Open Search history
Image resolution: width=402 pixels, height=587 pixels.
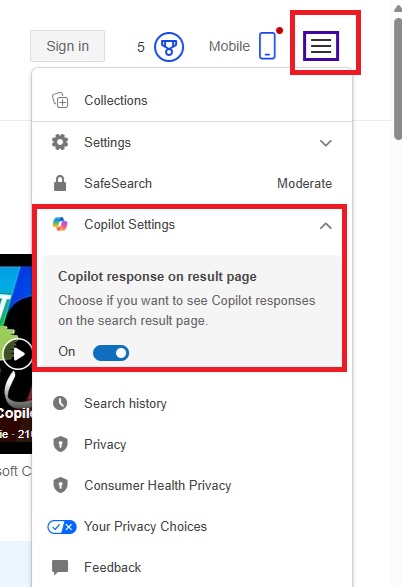192,403
